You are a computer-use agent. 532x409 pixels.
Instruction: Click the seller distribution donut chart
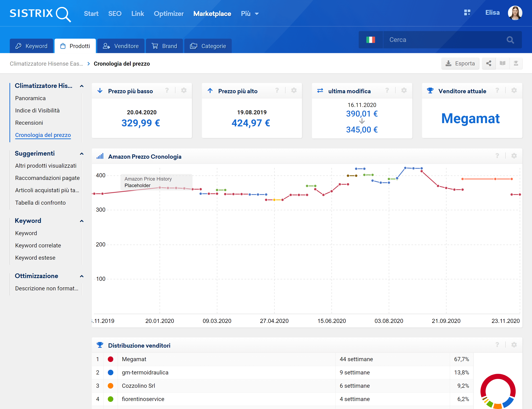[498, 391]
